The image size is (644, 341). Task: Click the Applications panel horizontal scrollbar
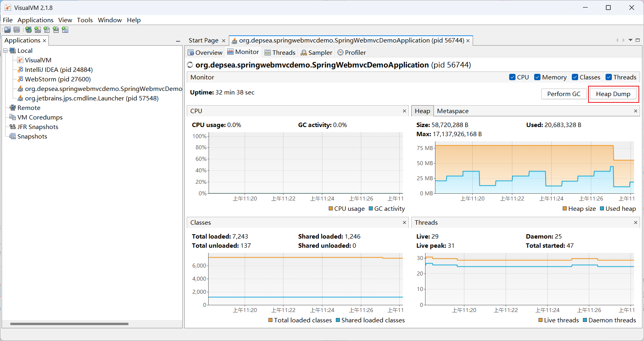(x=69, y=324)
